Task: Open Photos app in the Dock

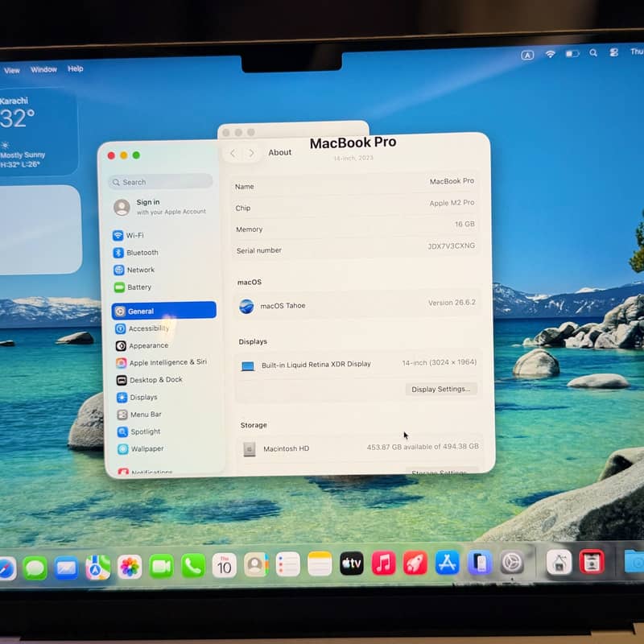Action: pyautogui.click(x=130, y=567)
